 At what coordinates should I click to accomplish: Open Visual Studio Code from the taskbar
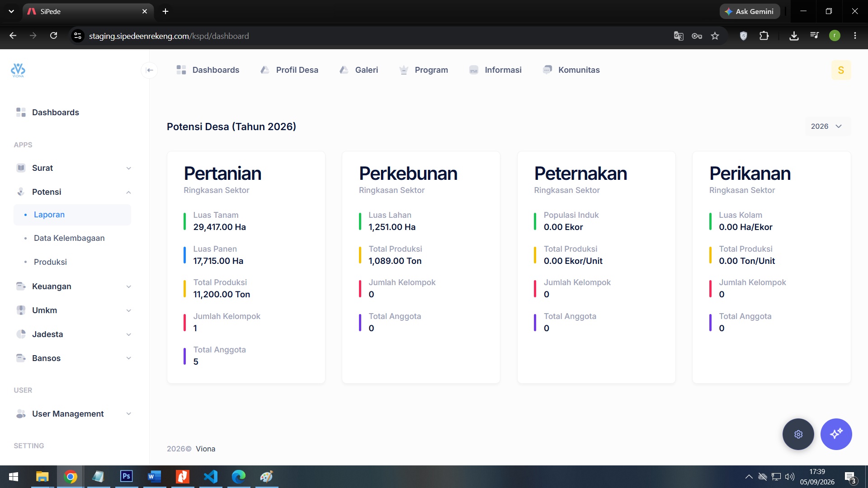211,476
